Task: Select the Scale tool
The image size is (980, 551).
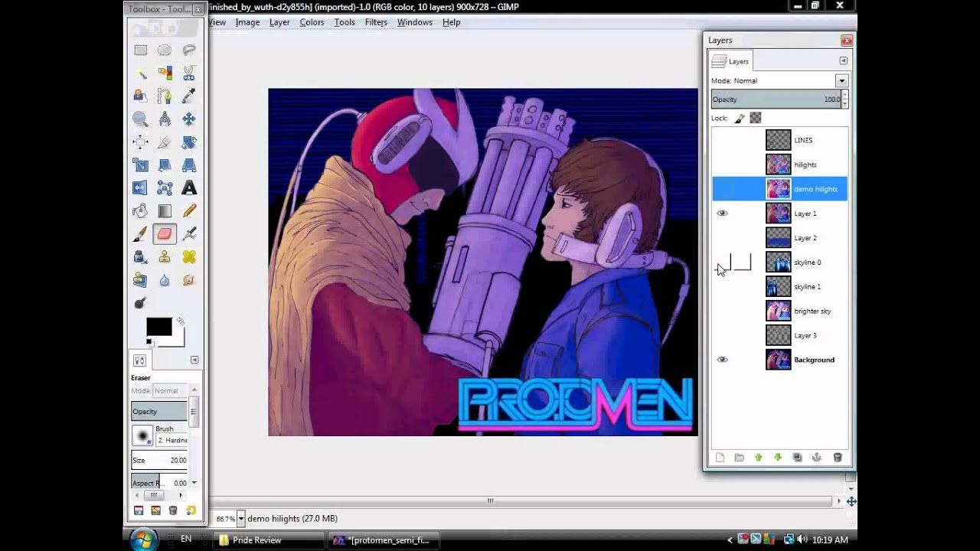Action: [x=141, y=165]
